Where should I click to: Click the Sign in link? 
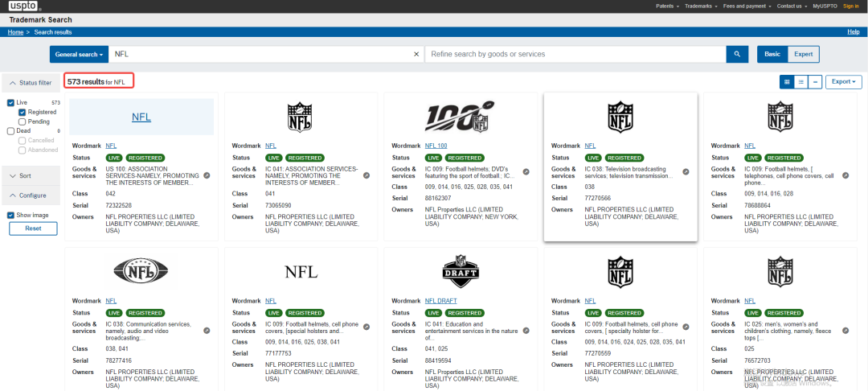[x=851, y=6]
